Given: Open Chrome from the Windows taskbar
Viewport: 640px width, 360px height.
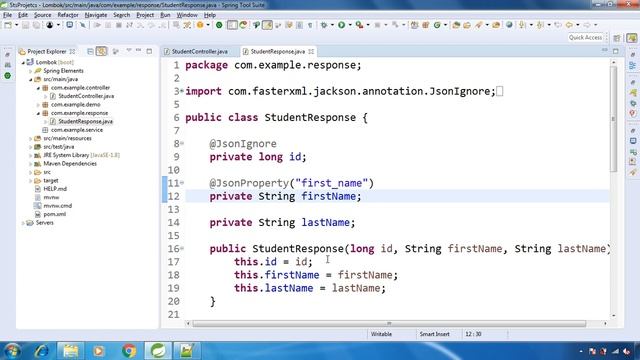Looking at the screenshot, I should [x=129, y=351].
